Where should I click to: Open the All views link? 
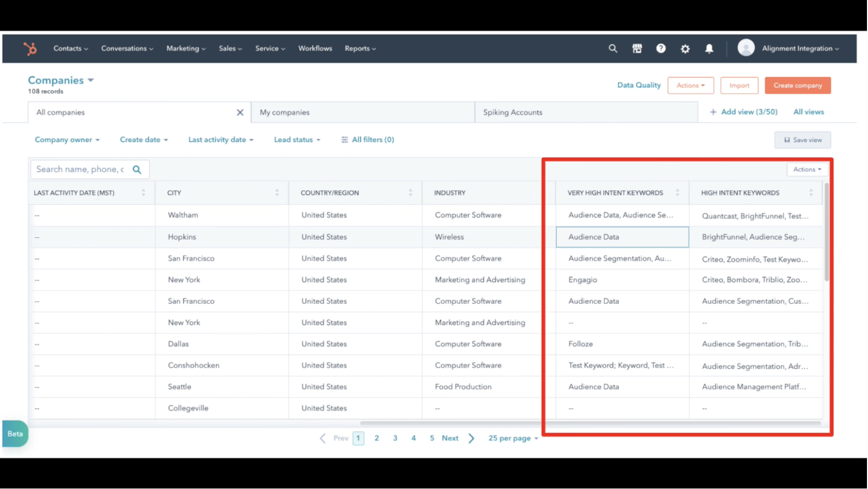(x=810, y=112)
